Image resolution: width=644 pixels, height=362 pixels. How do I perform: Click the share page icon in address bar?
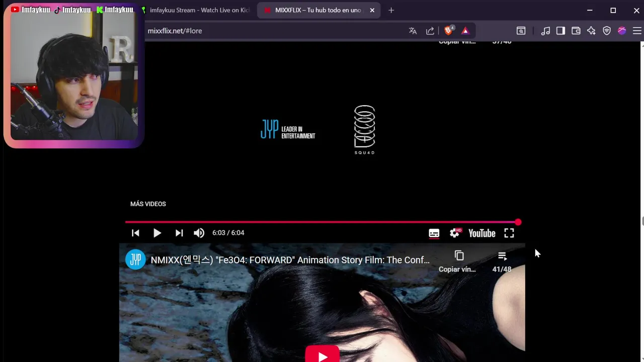[x=430, y=31]
